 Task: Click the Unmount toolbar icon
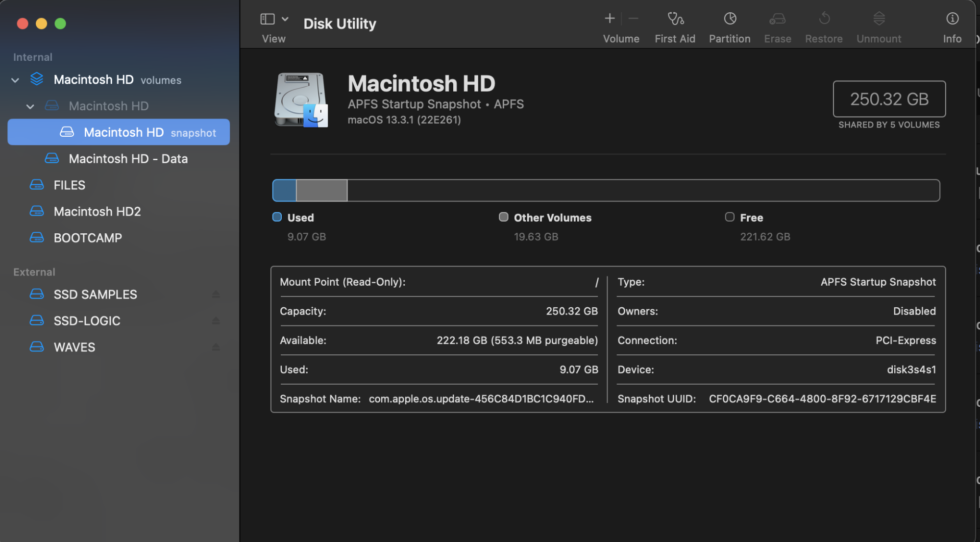pos(879,19)
